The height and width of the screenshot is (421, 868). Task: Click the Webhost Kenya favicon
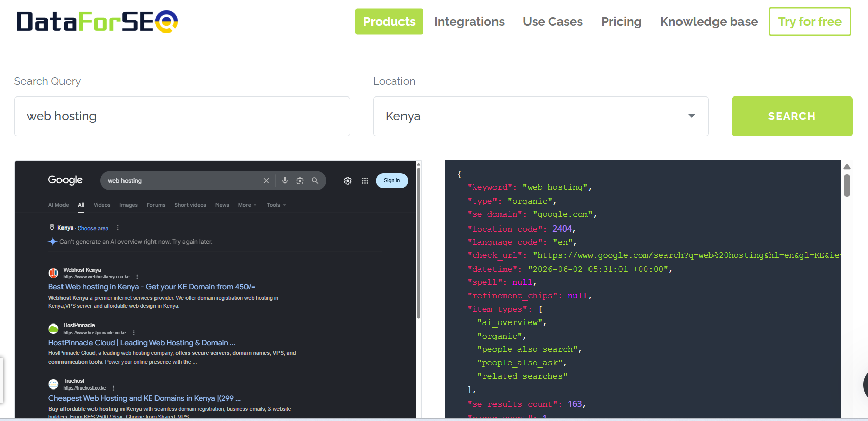point(53,273)
